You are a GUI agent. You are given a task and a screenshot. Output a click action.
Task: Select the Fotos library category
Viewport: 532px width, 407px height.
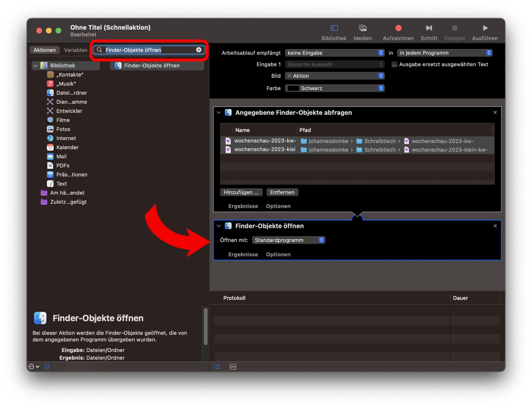click(63, 129)
